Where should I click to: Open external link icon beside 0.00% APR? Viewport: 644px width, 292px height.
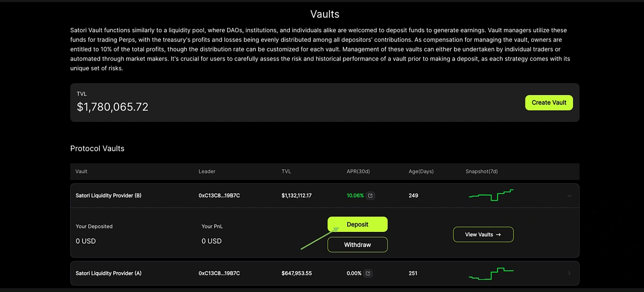pos(368,273)
